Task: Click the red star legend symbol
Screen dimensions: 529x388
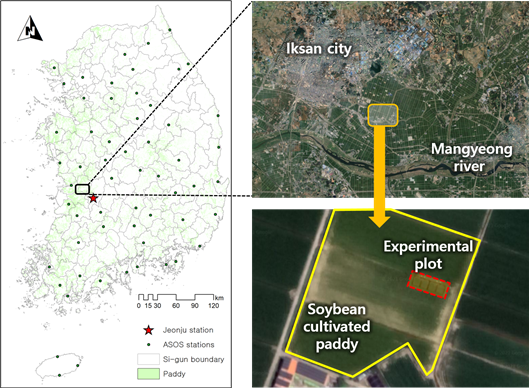Action: pyautogui.click(x=148, y=330)
